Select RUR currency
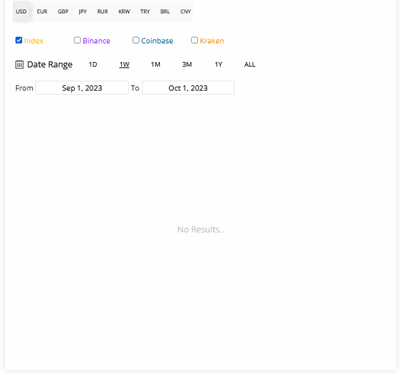The width and height of the screenshot is (400, 375). coord(103,12)
